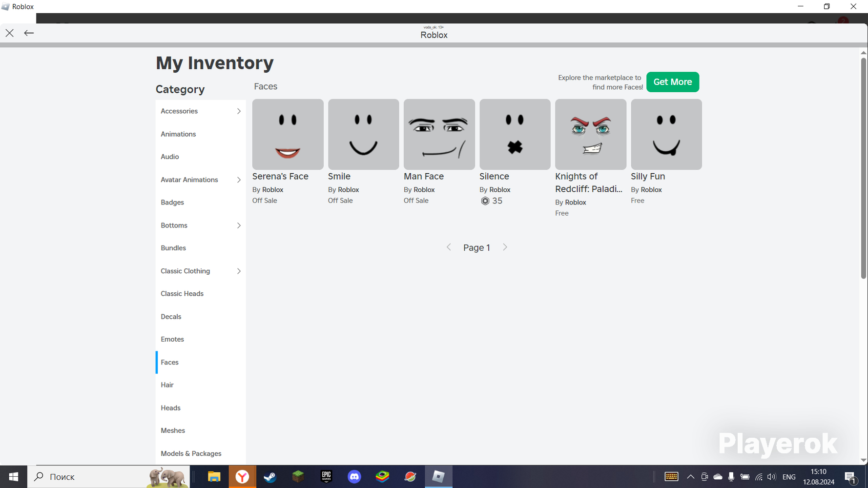Open the volume control tray icon
This screenshot has height=488, width=868.
click(x=771, y=477)
